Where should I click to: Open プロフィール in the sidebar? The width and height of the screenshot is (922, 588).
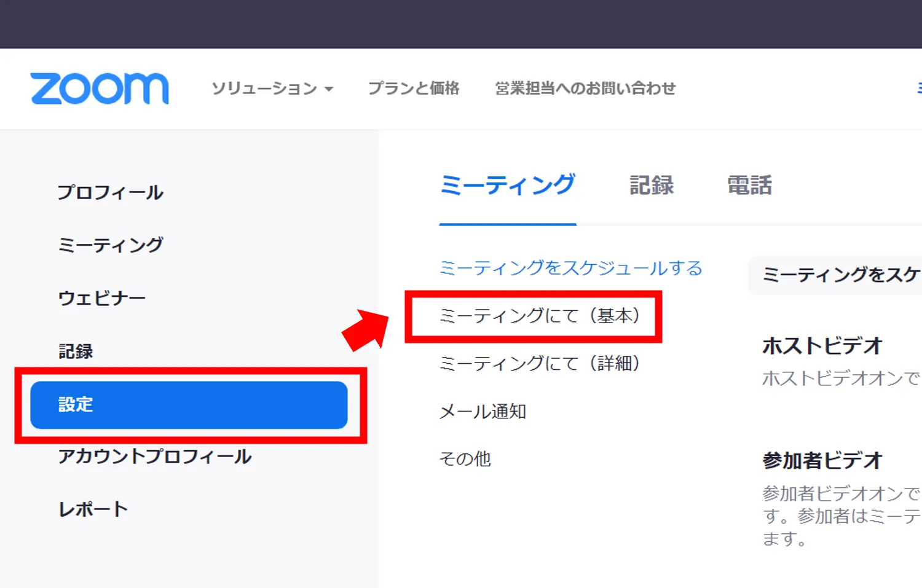tap(111, 192)
